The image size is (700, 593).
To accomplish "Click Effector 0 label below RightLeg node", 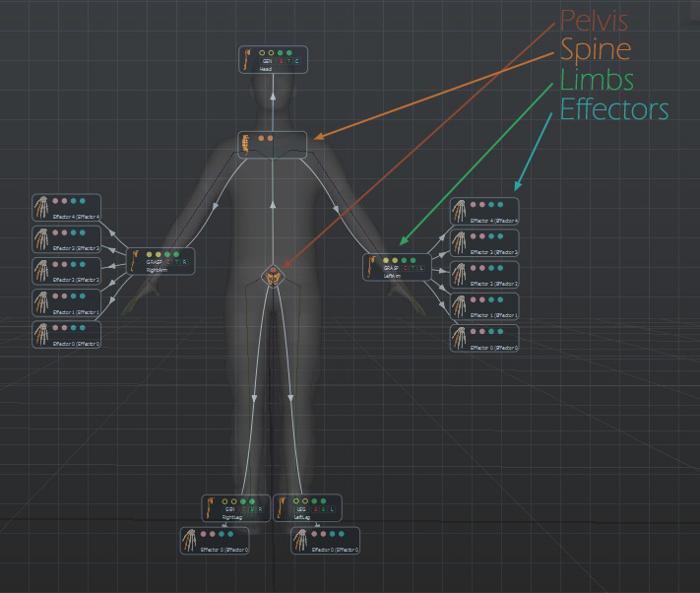I will (224, 550).
